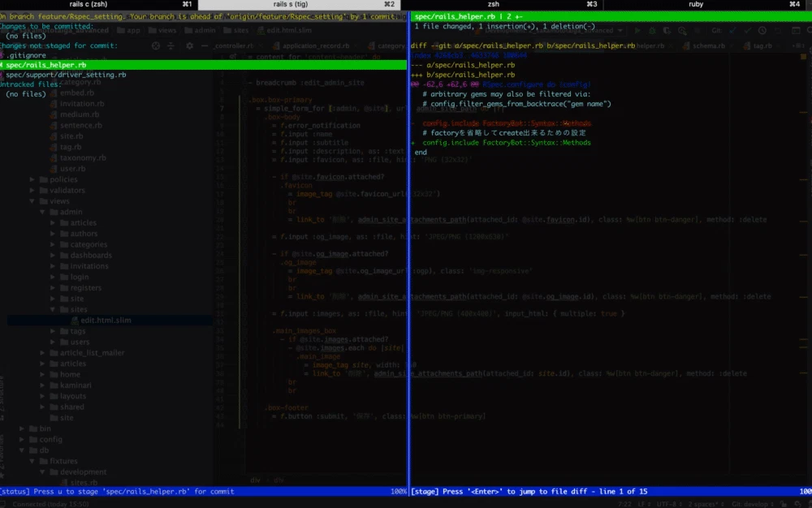Viewport: 812px width, 508px height.
Task: Switch to the 'zsh' terminal tab
Action: coord(502,4)
